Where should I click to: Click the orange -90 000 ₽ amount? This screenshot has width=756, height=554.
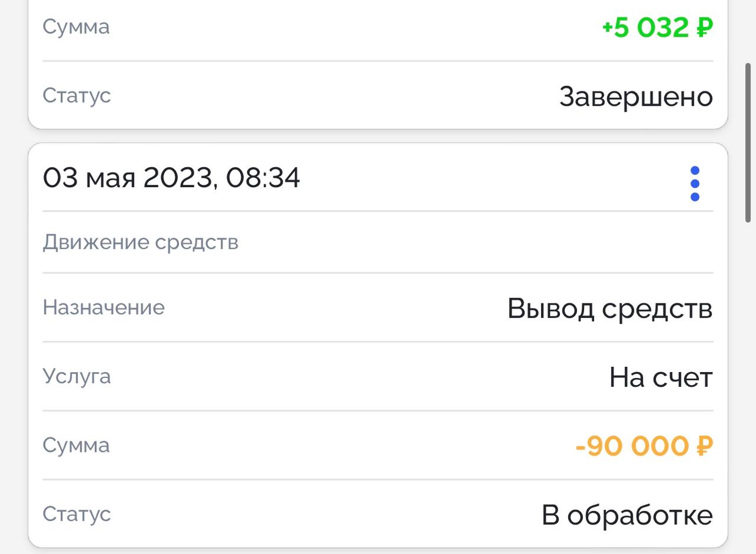click(644, 446)
